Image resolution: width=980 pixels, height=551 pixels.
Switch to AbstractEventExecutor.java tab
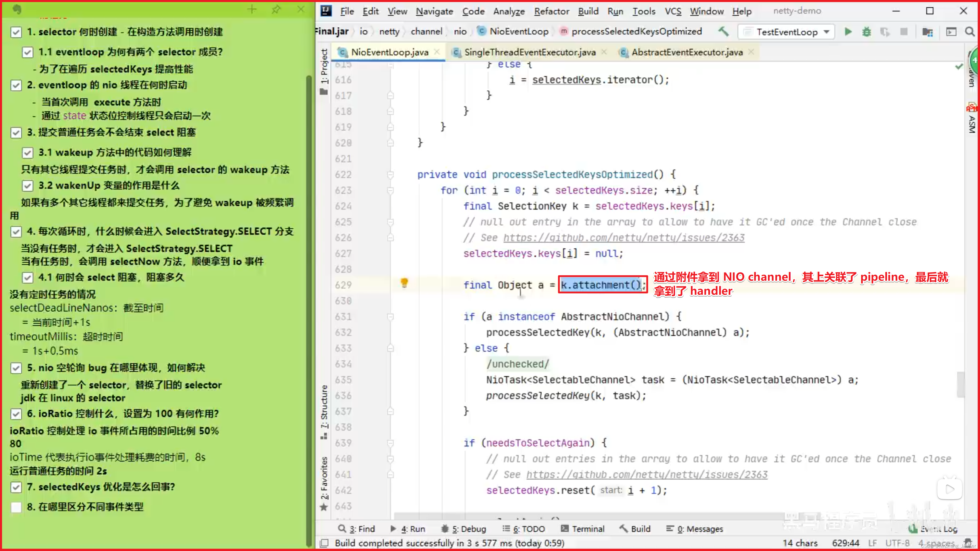point(687,52)
